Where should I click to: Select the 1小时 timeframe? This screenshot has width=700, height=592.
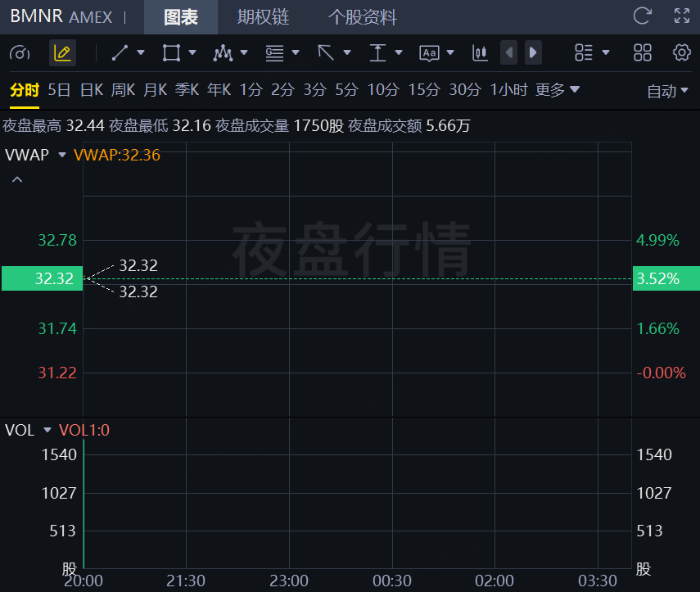pyautogui.click(x=508, y=90)
